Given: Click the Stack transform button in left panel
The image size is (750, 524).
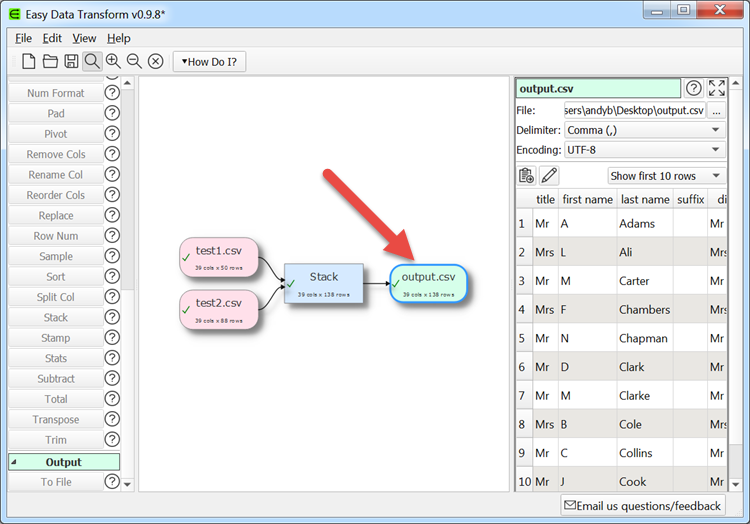Looking at the screenshot, I should tap(56, 318).
